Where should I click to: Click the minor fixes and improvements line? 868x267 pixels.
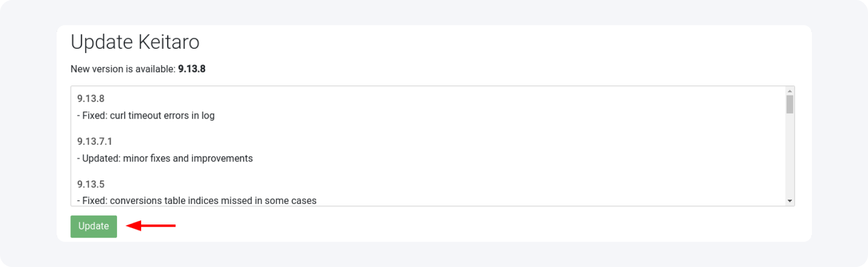click(x=167, y=158)
